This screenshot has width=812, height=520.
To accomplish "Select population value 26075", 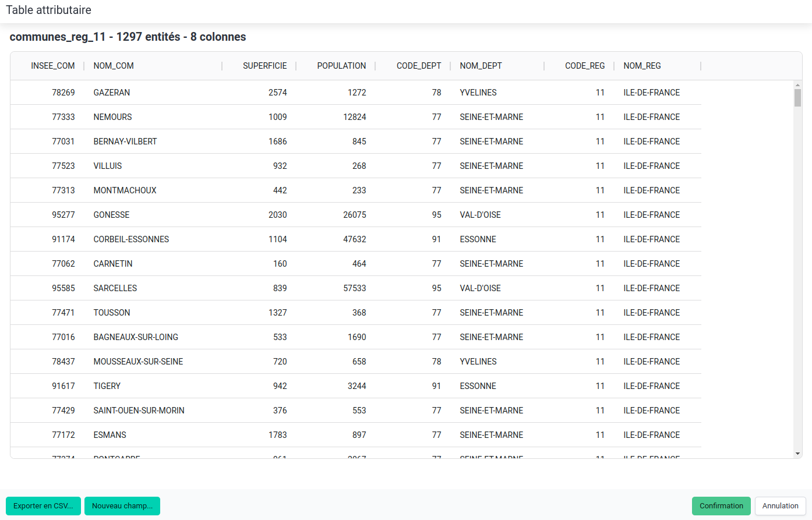I will (355, 215).
